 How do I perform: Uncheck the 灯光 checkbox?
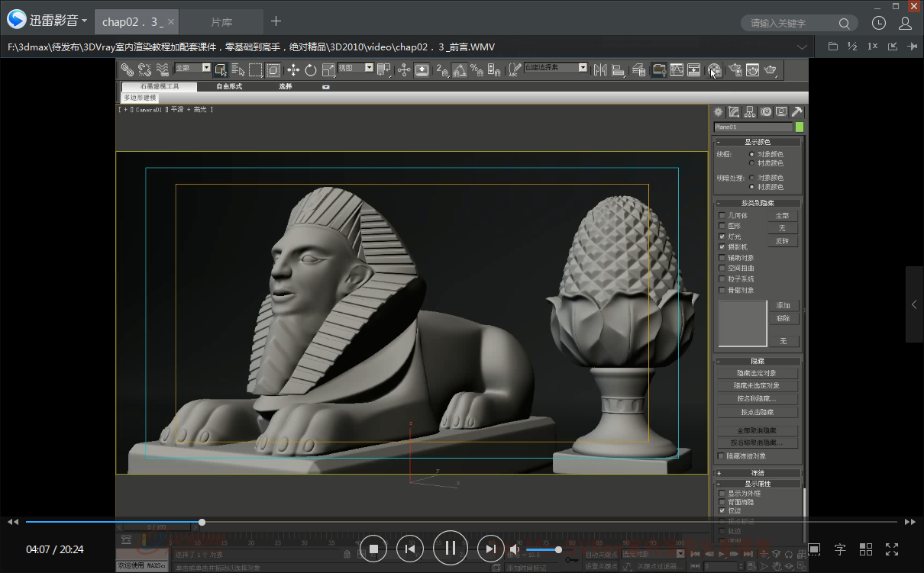pyautogui.click(x=722, y=237)
